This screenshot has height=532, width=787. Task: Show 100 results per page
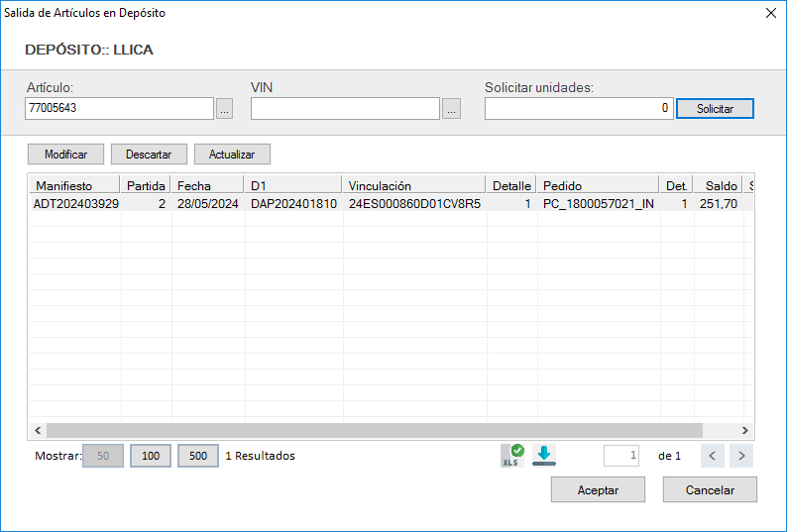coord(151,456)
